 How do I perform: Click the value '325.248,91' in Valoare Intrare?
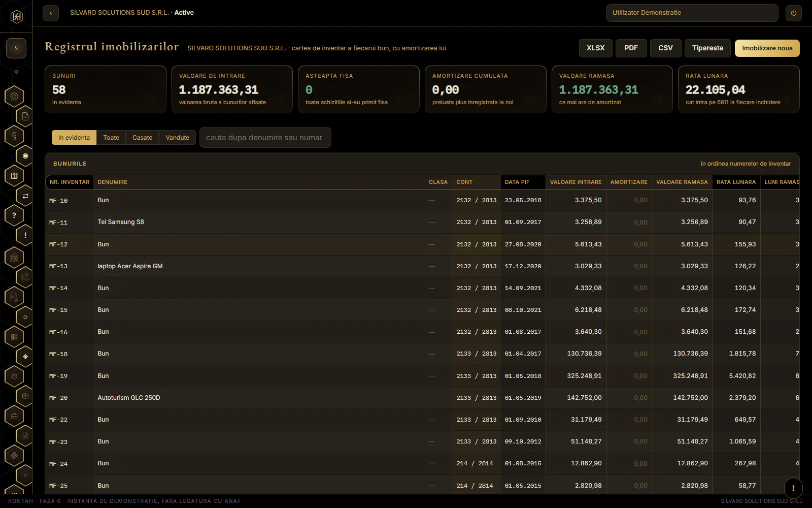(x=585, y=376)
